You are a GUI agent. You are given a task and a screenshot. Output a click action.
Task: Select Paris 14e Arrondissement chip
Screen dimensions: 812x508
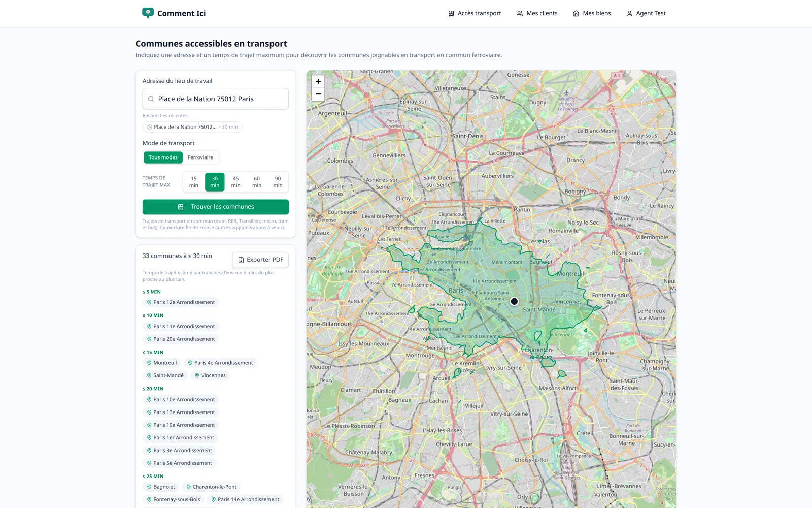point(245,499)
